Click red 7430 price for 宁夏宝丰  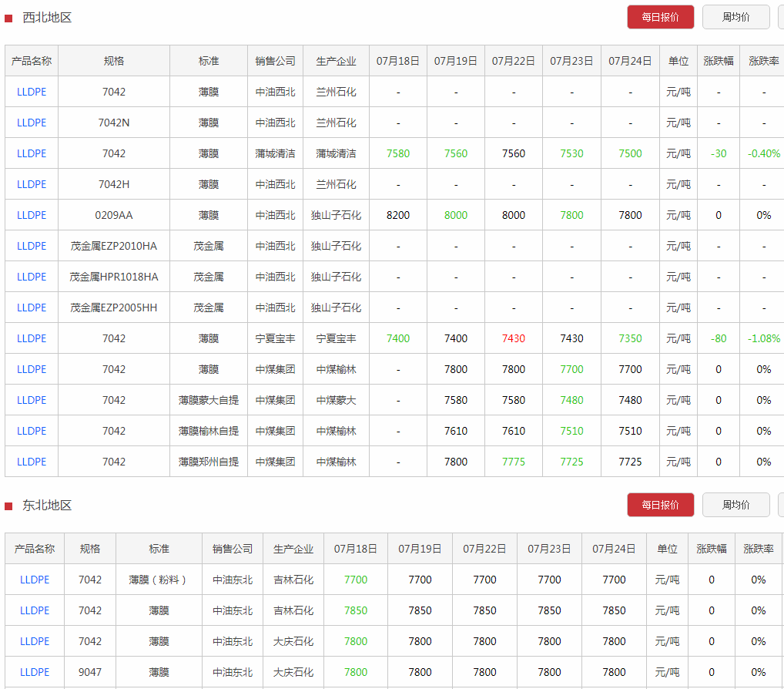(x=514, y=339)
